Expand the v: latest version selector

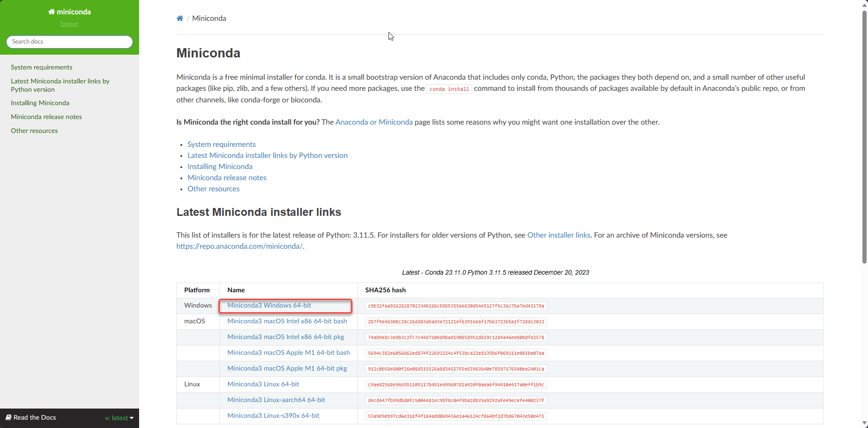(119, 418)
